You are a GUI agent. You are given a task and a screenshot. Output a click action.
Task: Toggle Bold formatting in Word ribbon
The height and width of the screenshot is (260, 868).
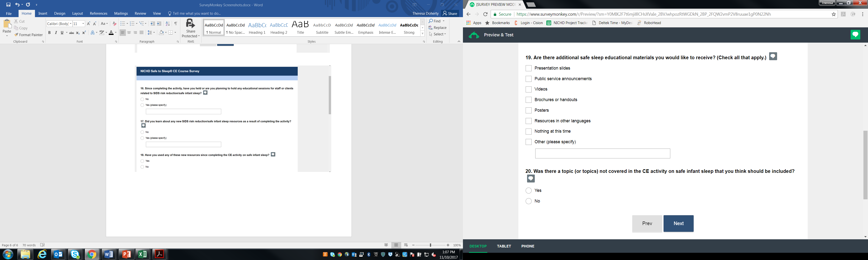pos(49,33)
